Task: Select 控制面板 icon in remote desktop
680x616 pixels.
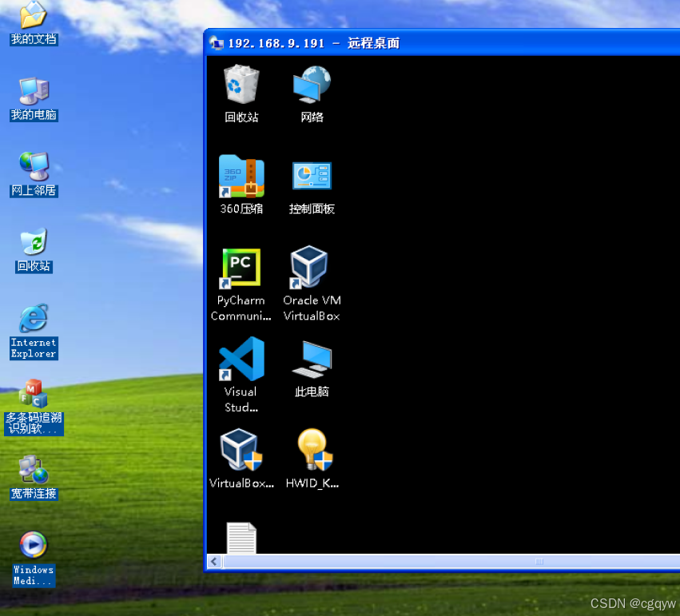Action: (x=312, y=176)
